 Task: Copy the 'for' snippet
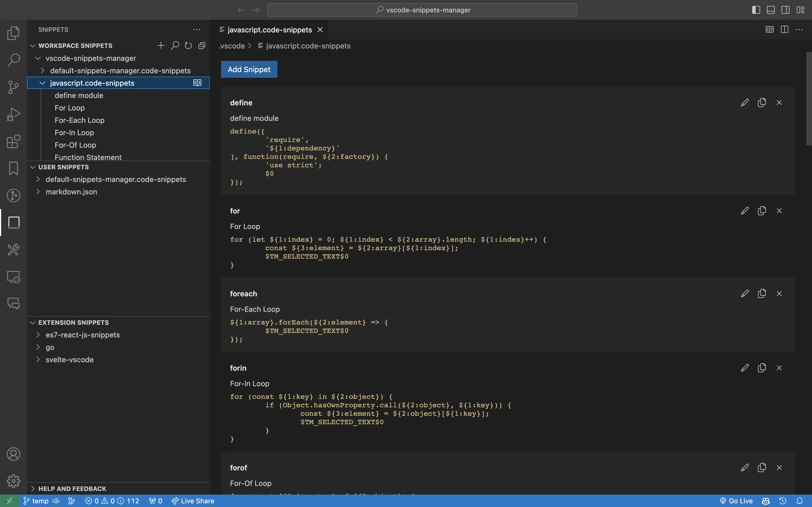click(x=762, y=211)
